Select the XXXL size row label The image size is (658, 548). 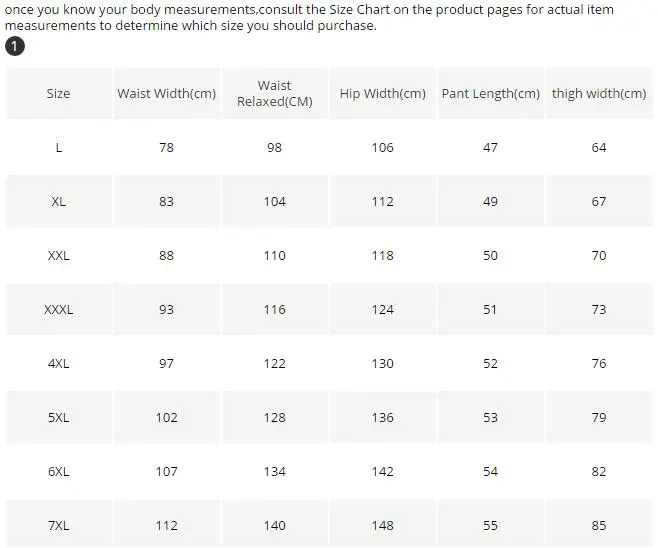58,309
